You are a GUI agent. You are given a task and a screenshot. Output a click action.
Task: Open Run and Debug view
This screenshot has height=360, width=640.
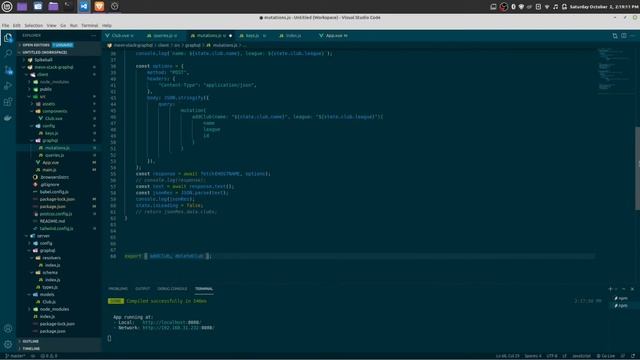(x=8, y=86)
